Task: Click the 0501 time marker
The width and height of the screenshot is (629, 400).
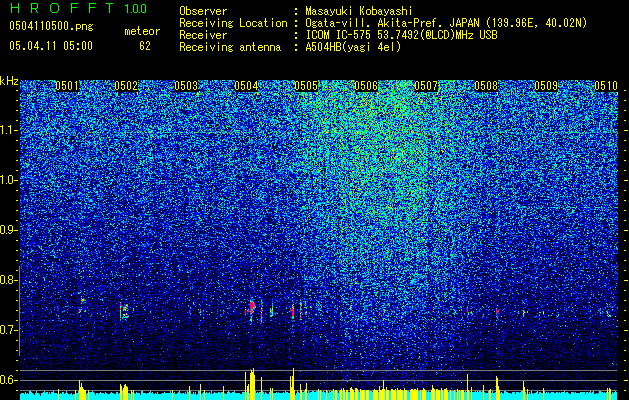Action: (x=67, y=86)
